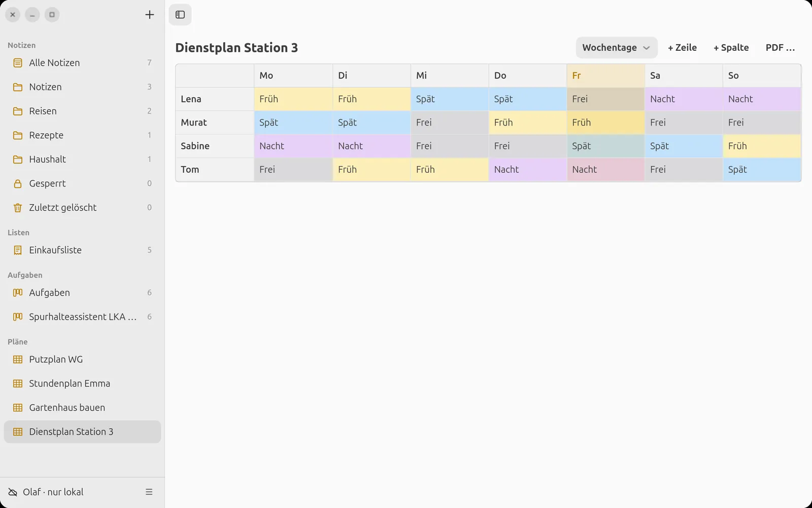This screenshot has width=812, height=508.
Task: Click the Sabine row header
Action: pos(215,146)
